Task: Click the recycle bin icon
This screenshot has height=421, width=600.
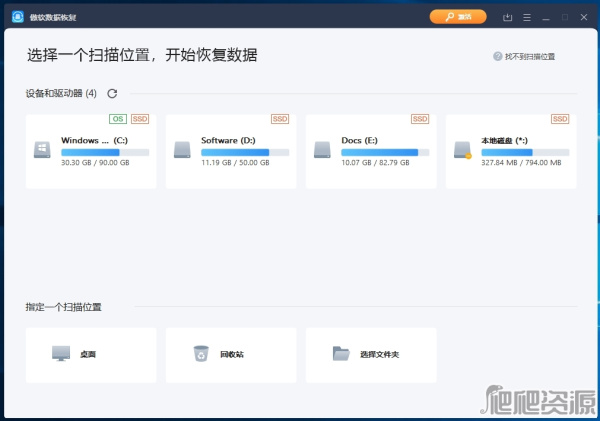Action: click(201, 353)
